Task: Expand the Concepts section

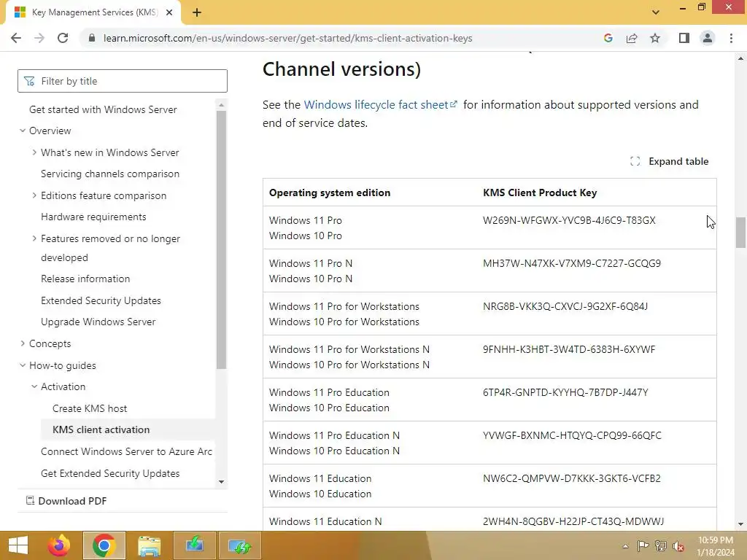Action: (23, 343)
